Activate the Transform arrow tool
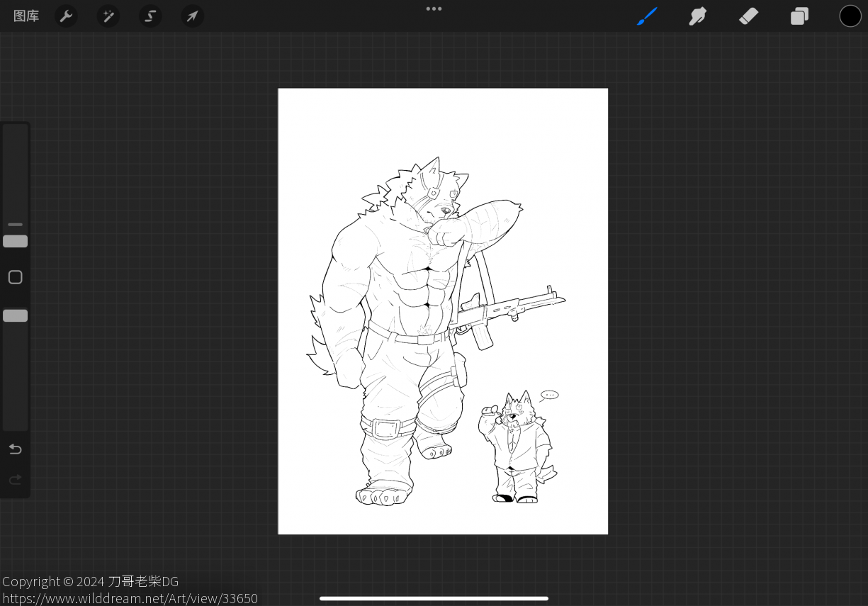The image size is (868, 606). [192, 16]
